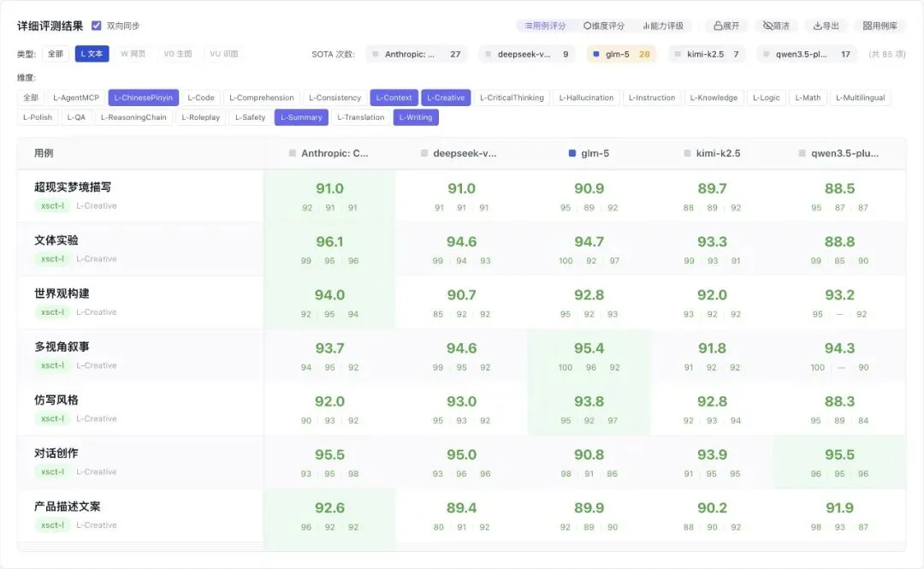The image size is (924, 569).
Task: Switch to 维度评分 view
Action: pyautogui.click(x=604, y=26)
